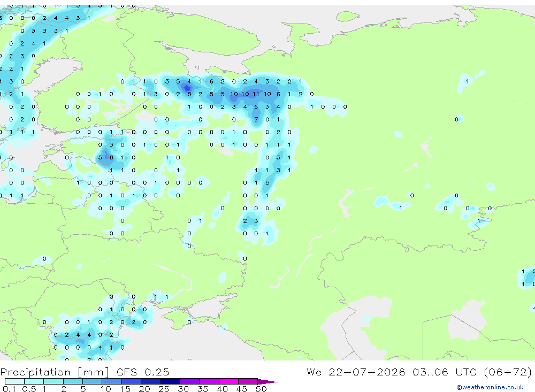
Task: Select the 20–25 mm navy legend swatch
Action: [x=151, y=381]
